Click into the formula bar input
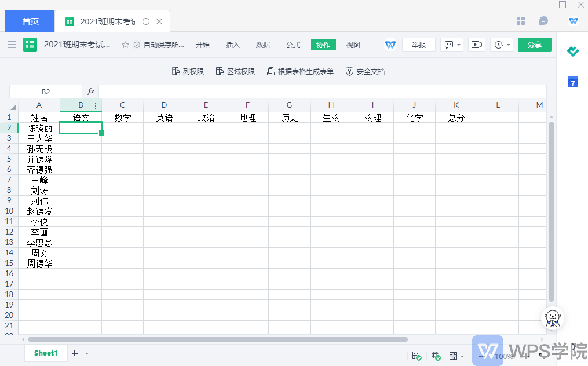The height and width of the screenshot is (366, 588). coord(322,91)
